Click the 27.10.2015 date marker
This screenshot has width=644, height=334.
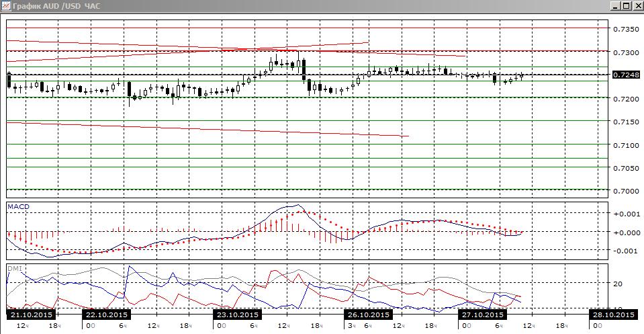click(x=483, y=315)
